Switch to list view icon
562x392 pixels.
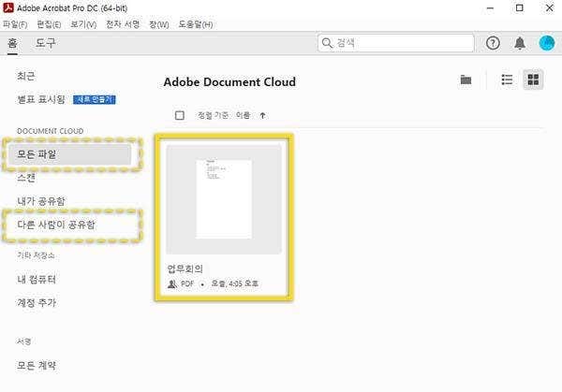pos(507,80)
